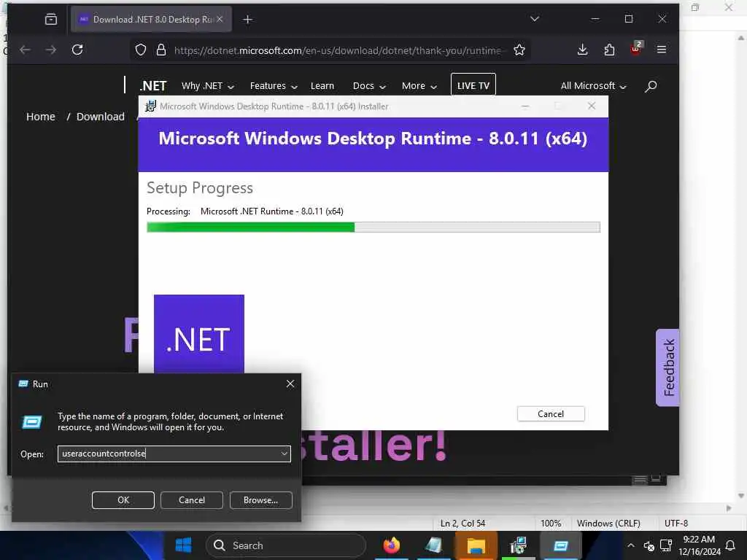Close the Download .NET 8.0 tab
The height and width of the screenshot is (560, 747).
[x=220, y=19]
